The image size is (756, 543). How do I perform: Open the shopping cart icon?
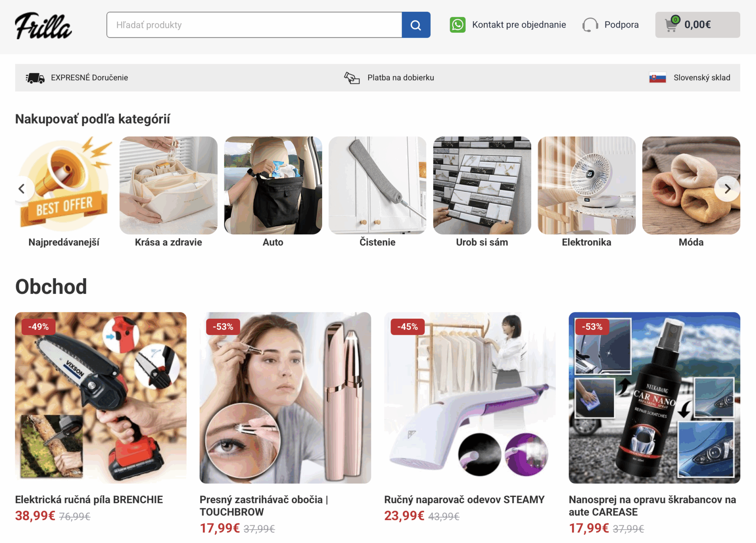point(672,25)
